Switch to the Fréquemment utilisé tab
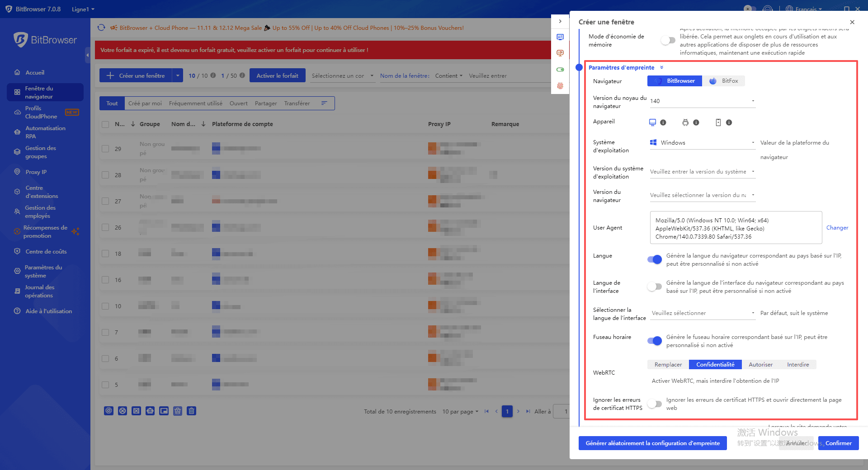Screen dimensions: 868x470 click(195, 103)
